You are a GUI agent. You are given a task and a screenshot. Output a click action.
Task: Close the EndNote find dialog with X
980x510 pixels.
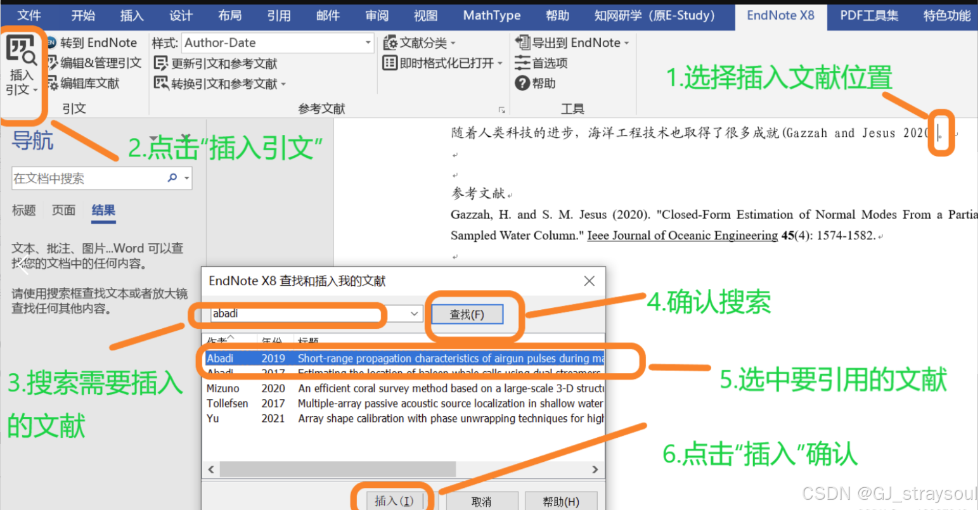(589, 281)
